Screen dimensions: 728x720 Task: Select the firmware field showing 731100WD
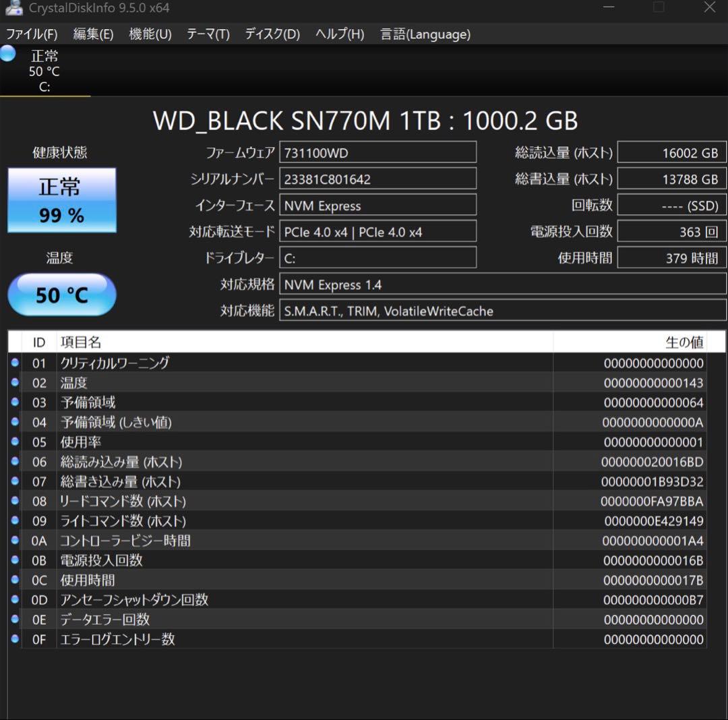(x=377, y=152)
